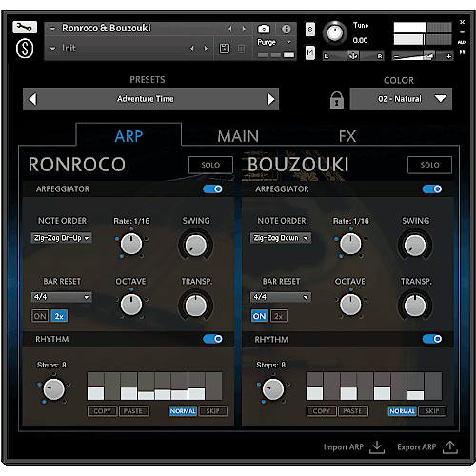476x476 pixels.
Task: Set Bouzouki rhythm mode to Skip
Action: point(432,411)
